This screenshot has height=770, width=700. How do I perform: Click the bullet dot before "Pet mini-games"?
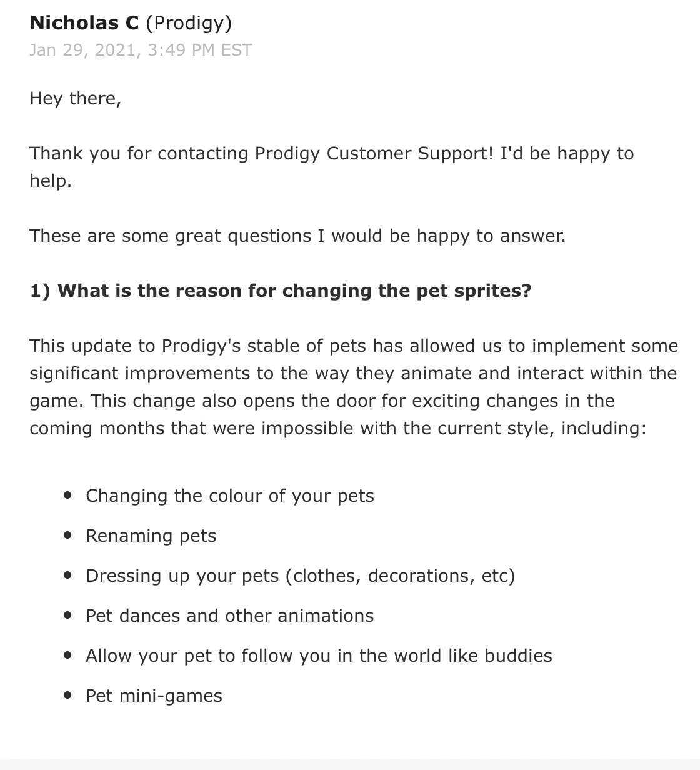(x=67, y=696)
